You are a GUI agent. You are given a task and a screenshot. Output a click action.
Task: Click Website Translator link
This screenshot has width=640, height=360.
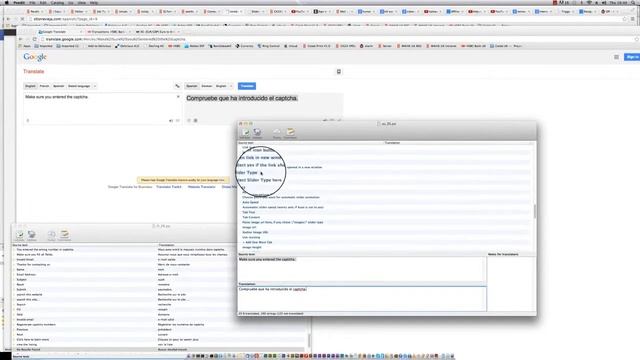click(202, 187)
